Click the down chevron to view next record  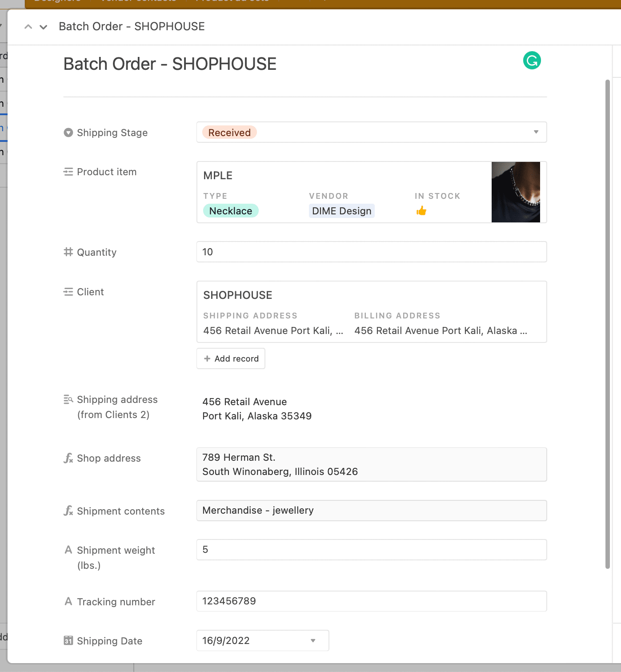[x=43, y=27]
